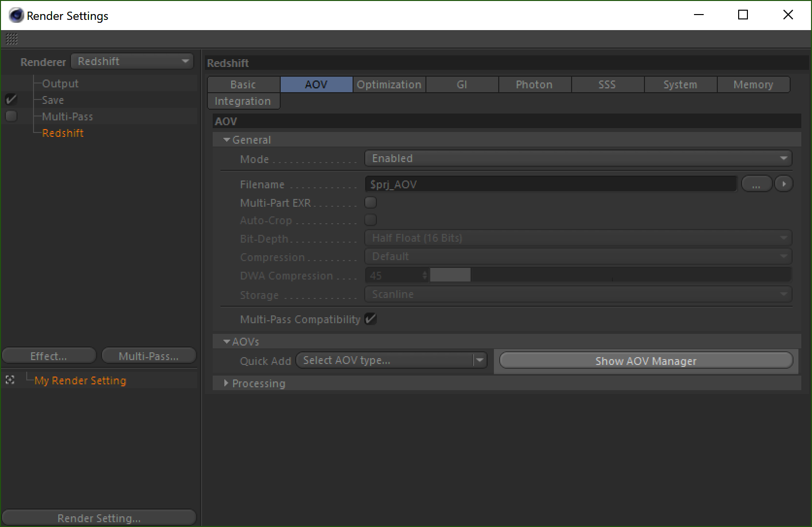
Task: Switch to the SSS tab
Action: tap(608, 84)
